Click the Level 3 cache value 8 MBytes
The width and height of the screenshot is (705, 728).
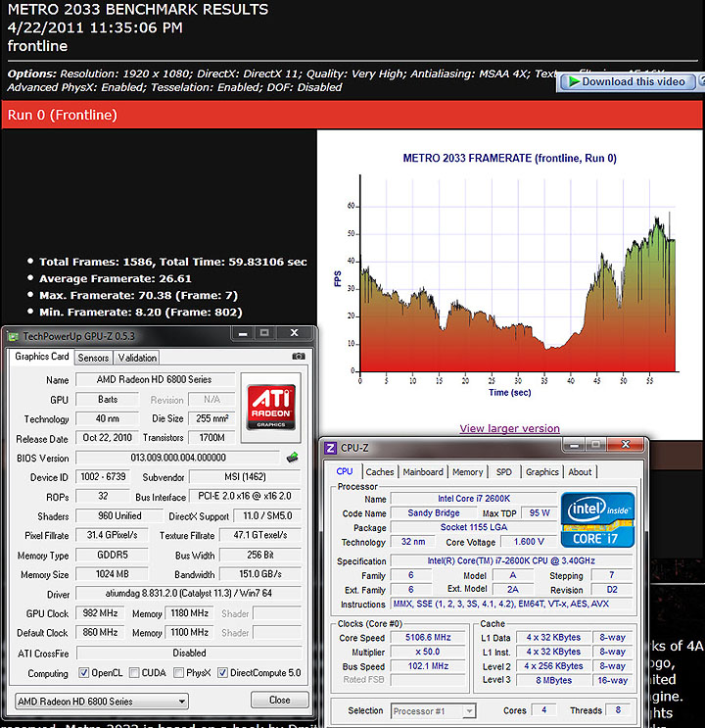click(553, 681)
